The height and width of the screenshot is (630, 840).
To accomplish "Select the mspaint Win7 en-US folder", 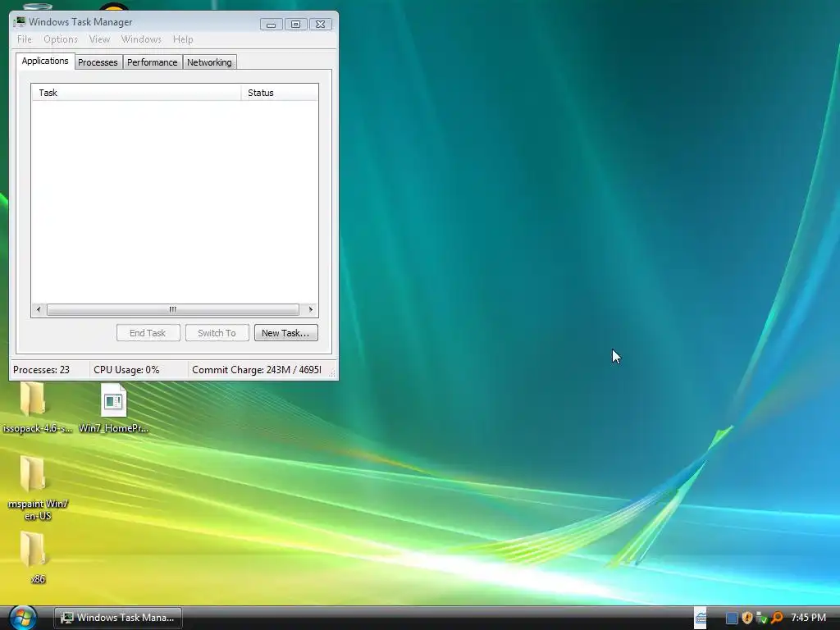I will pos(38,487).
